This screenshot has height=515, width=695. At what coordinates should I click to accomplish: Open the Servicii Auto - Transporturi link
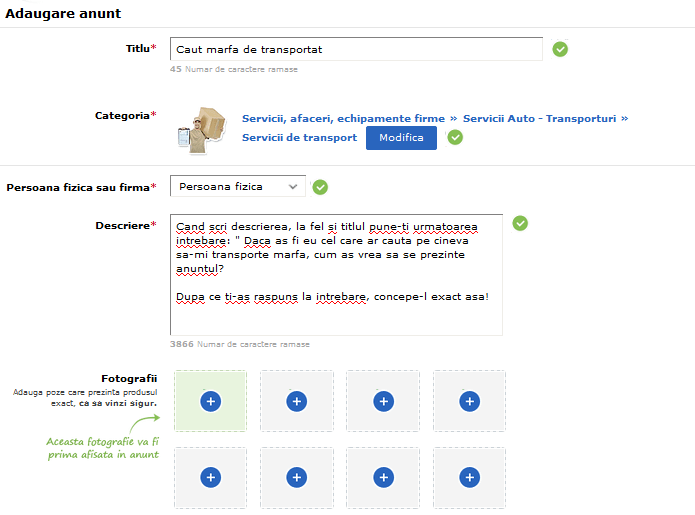coord(539,119)
